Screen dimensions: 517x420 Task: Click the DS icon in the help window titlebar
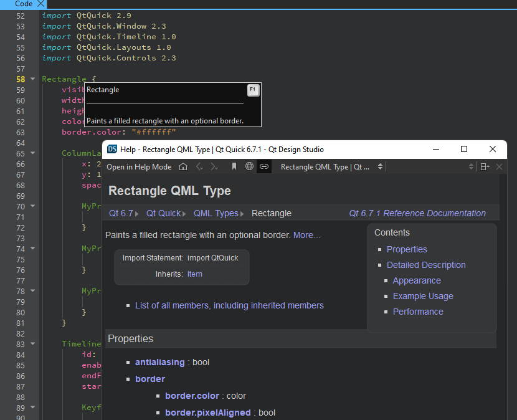(113, 150)
